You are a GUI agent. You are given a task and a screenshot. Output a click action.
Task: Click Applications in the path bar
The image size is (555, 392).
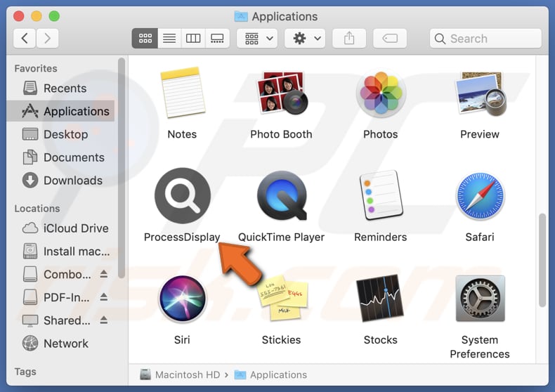click(x=271, y=374)
